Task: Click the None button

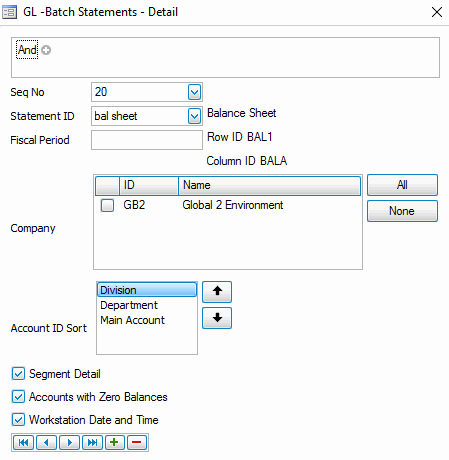Action: [x=402, y=211]
